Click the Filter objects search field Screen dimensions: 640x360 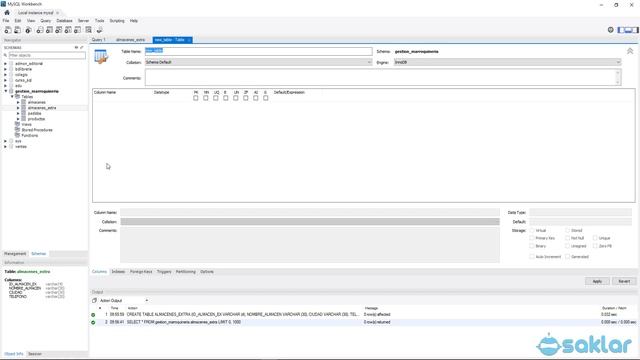47,55
